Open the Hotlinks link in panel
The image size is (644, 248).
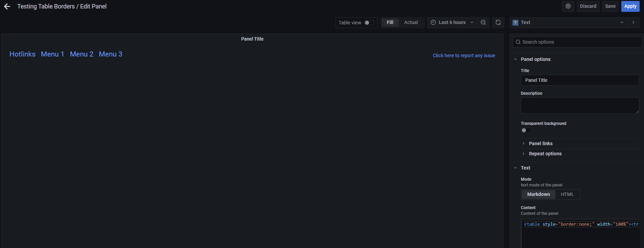click(x=22, y=54)
